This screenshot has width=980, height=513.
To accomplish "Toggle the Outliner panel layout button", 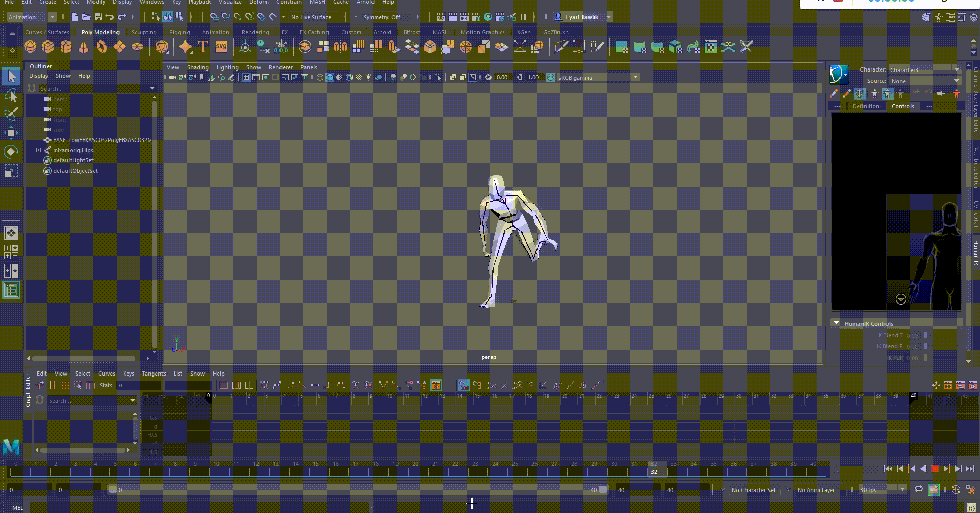I will click(11, 290).
